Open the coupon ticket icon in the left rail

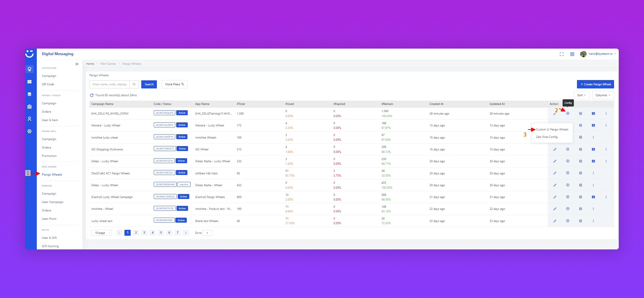(30, 82)
